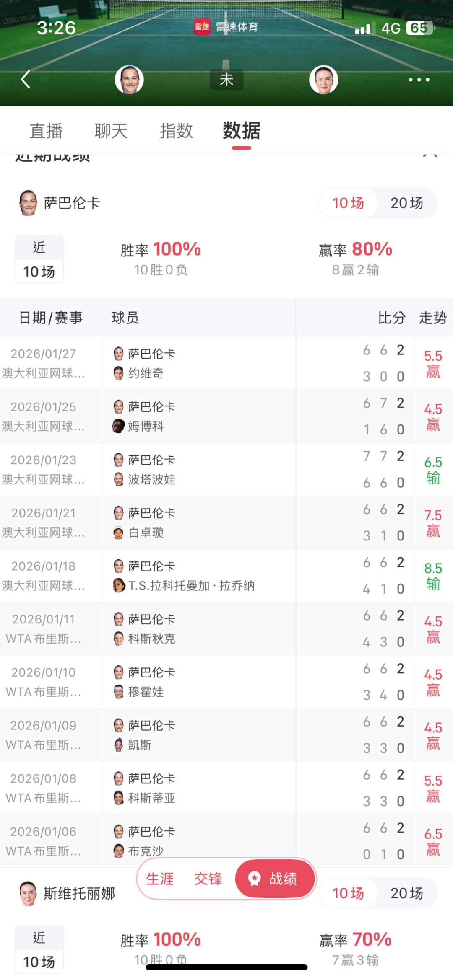Tap the back arrow icon

[x=26, y=79]
